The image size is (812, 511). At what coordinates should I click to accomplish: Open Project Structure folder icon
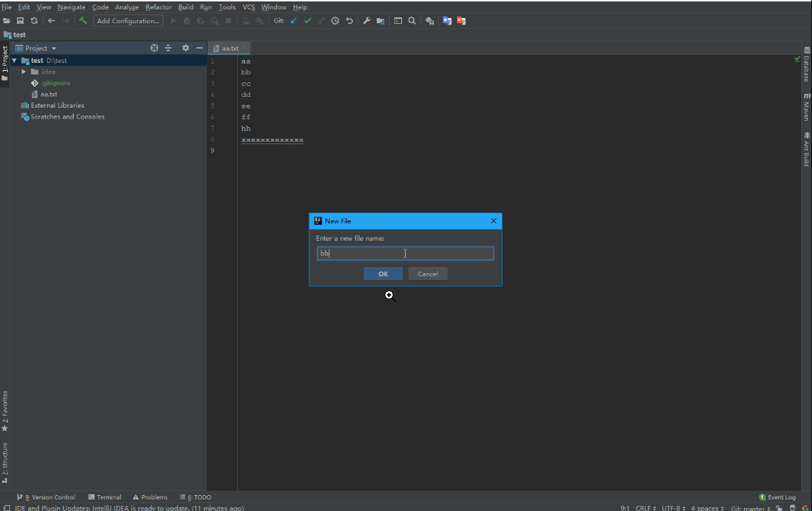(x=380, y=21)
